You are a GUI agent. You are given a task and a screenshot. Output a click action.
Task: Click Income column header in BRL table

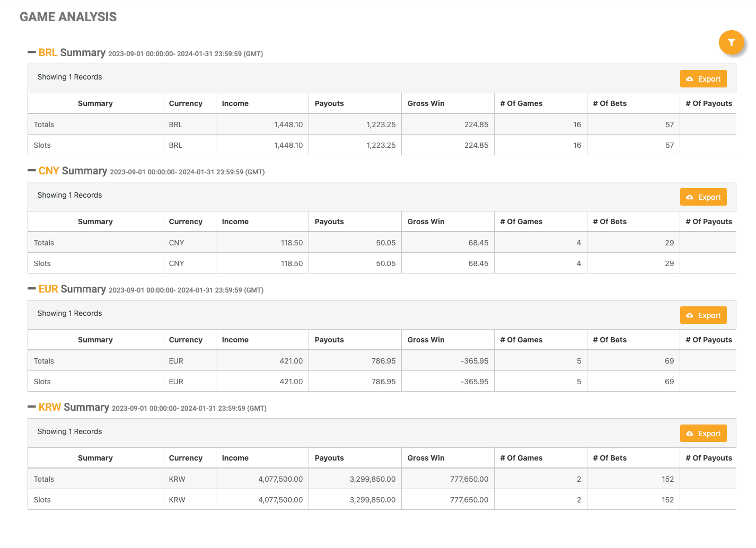(x=235, y=103)
